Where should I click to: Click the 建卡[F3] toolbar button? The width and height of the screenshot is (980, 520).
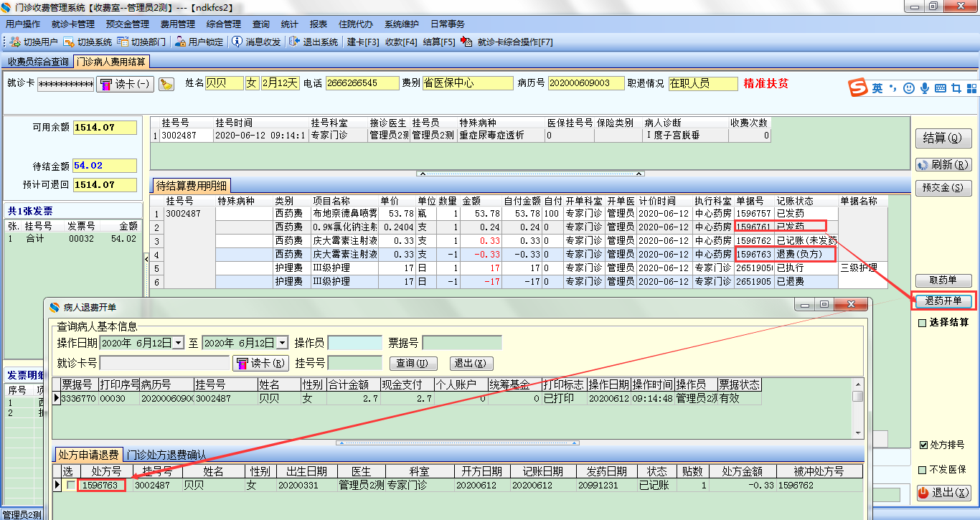point(363,42)
